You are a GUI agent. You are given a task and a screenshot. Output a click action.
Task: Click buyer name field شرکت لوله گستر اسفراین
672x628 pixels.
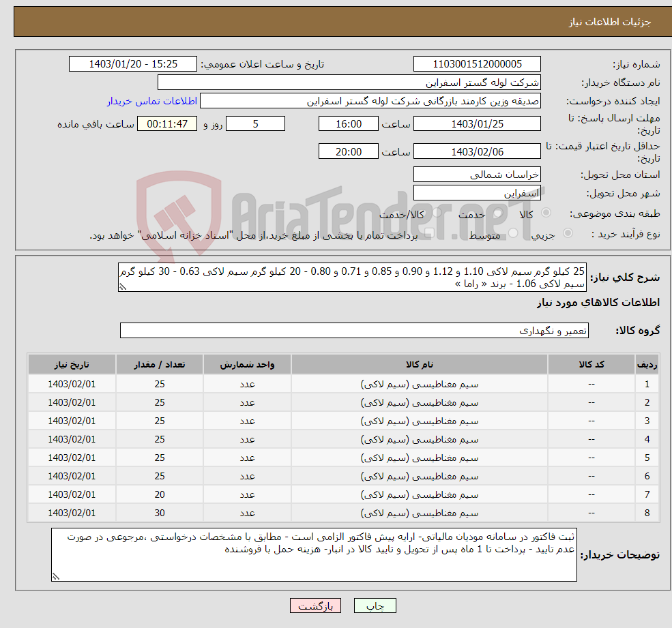click(x=349, y=83)
